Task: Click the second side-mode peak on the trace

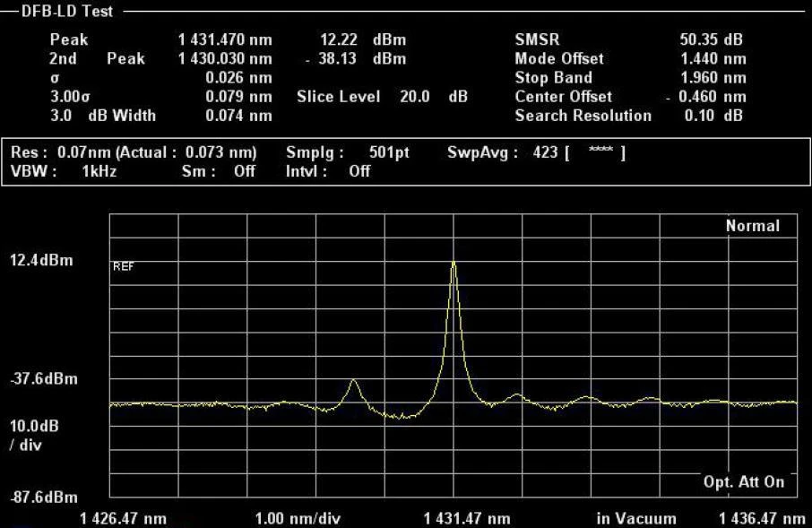Action: (353, 381)
